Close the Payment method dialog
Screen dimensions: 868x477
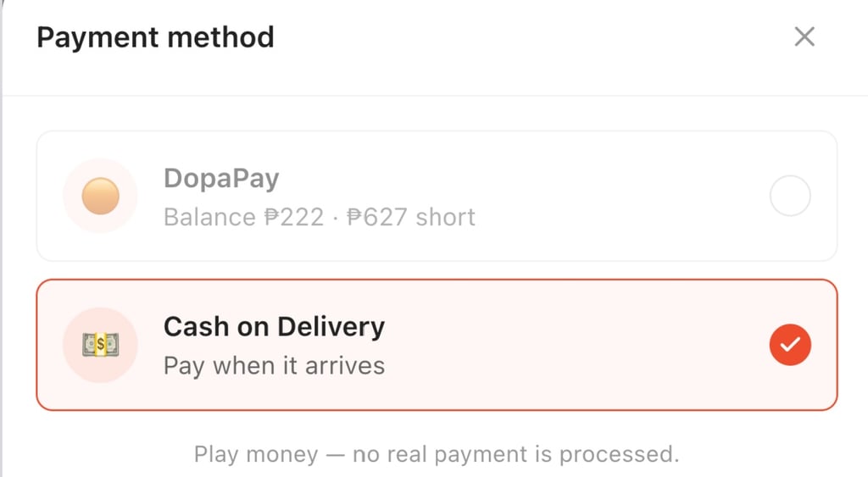tap(804, 37)
